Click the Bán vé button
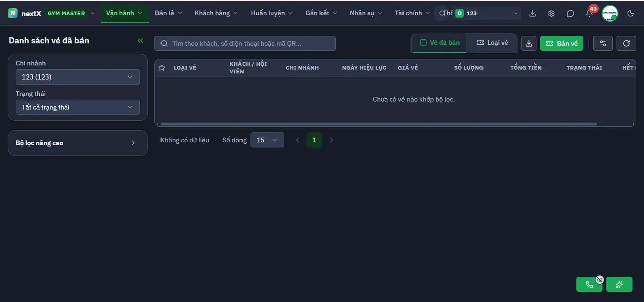Viewport: 644px width, 302px height. [561, 43]
